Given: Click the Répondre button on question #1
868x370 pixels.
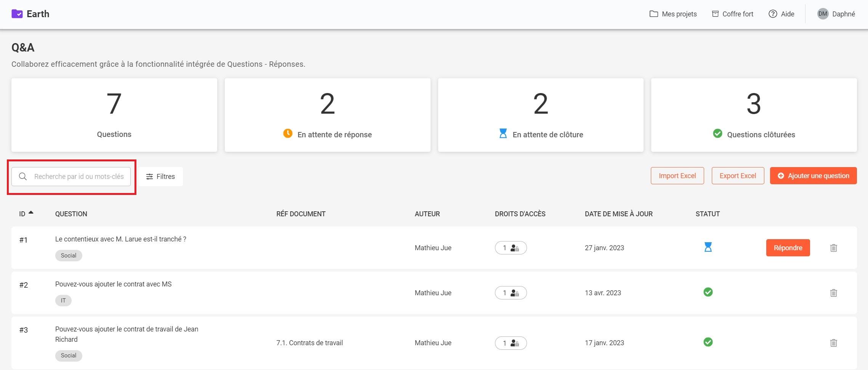Looking at the screenshot, I should (788, 248).
